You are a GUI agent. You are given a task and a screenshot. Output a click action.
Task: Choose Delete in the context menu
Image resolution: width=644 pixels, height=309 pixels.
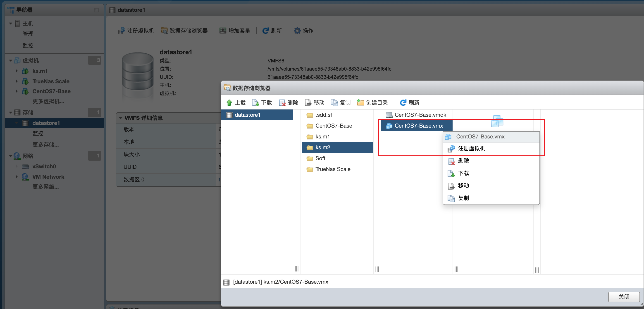463,161
